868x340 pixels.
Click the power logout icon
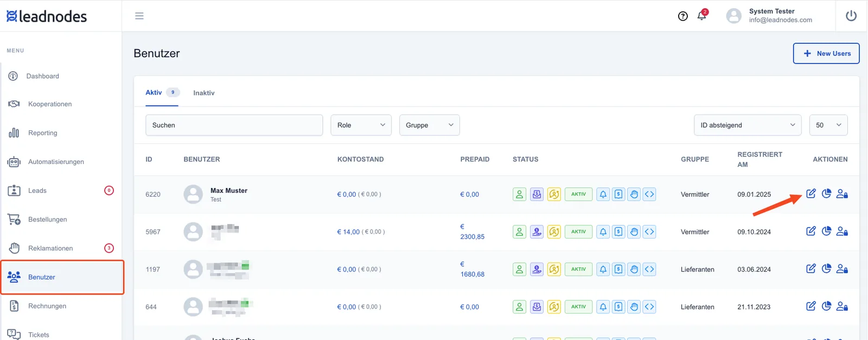(851, 16)
